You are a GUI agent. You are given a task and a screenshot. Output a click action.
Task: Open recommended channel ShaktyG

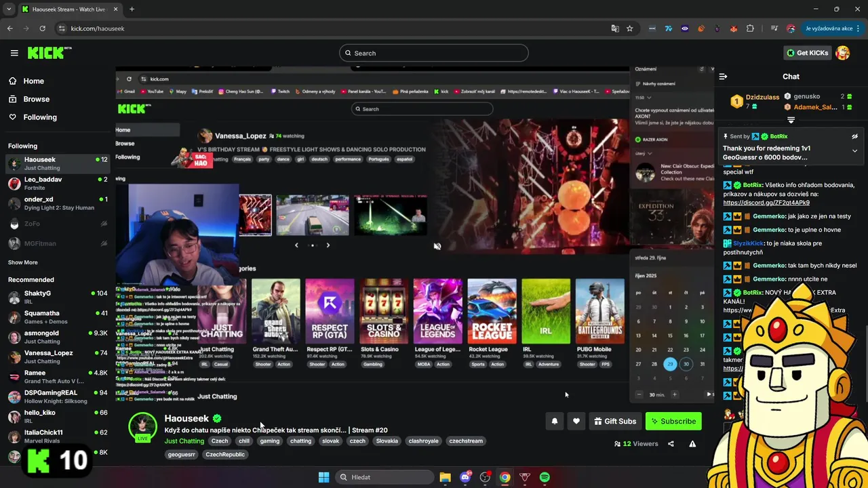(58, 297)
